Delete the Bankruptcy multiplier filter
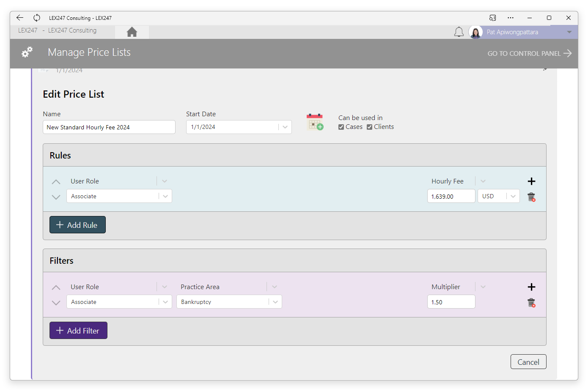 [531, 303]
